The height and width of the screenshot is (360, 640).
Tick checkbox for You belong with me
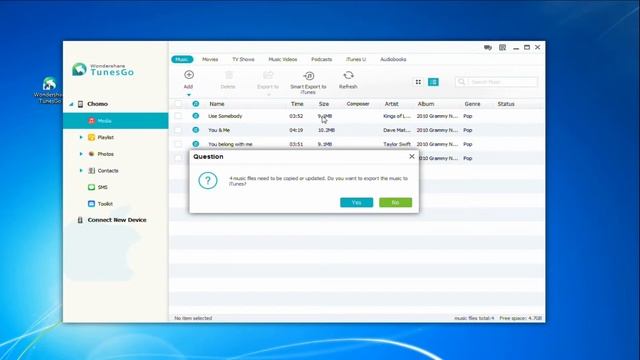point(178,144)
